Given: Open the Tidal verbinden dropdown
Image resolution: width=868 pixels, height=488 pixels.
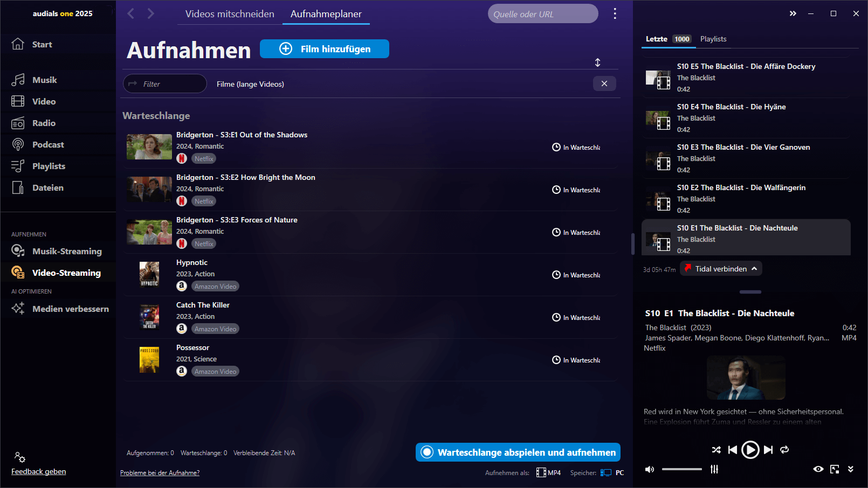Looking at the screenshot, I should (721, 269).
